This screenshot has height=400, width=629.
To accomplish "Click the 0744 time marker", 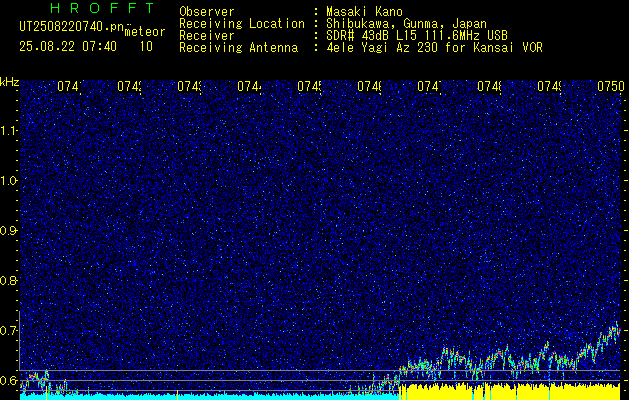I will click(249, 86).
